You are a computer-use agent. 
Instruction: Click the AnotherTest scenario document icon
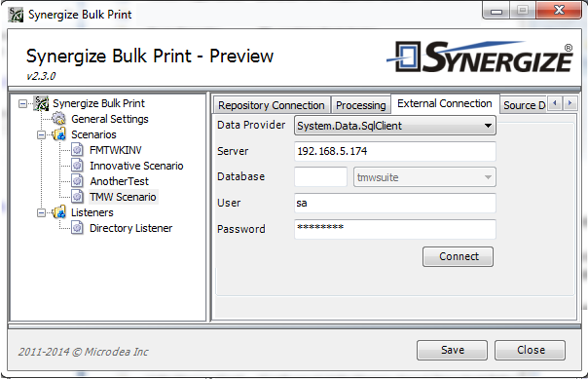pyautogui.click(x=77, y=181)
